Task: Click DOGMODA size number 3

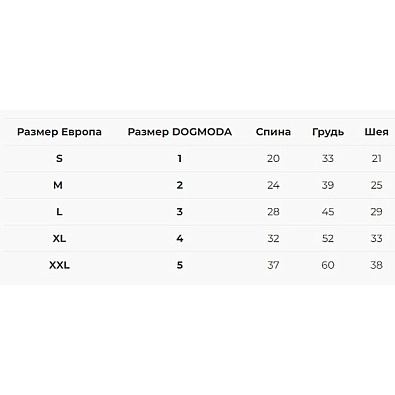Action: coord(180,212)
